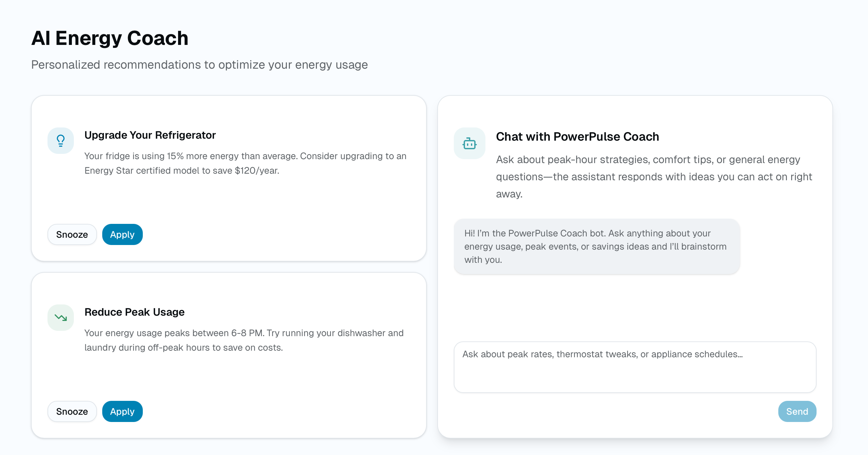Apply the Upgrade Your Refrigerator recommendation

point(122,234)
